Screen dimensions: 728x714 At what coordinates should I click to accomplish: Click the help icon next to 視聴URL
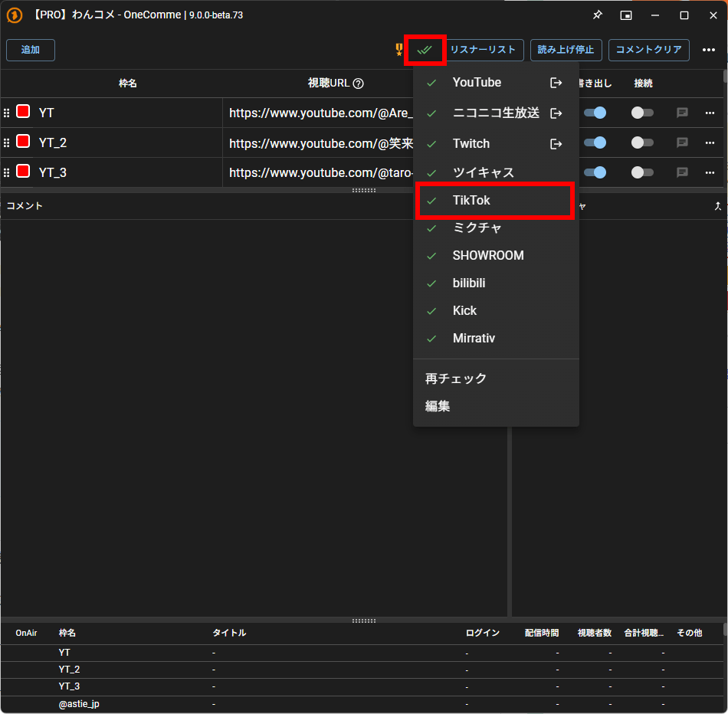click(x=358, y=84)
